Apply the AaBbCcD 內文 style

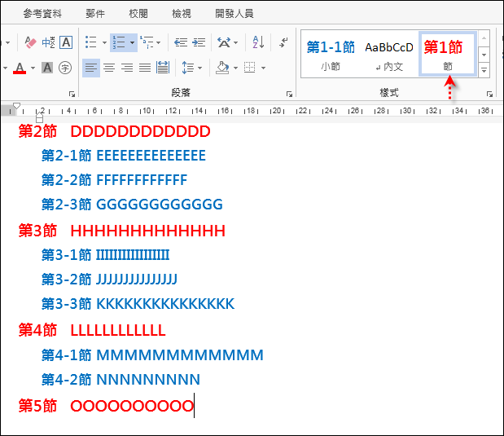(x=389, y=54)
